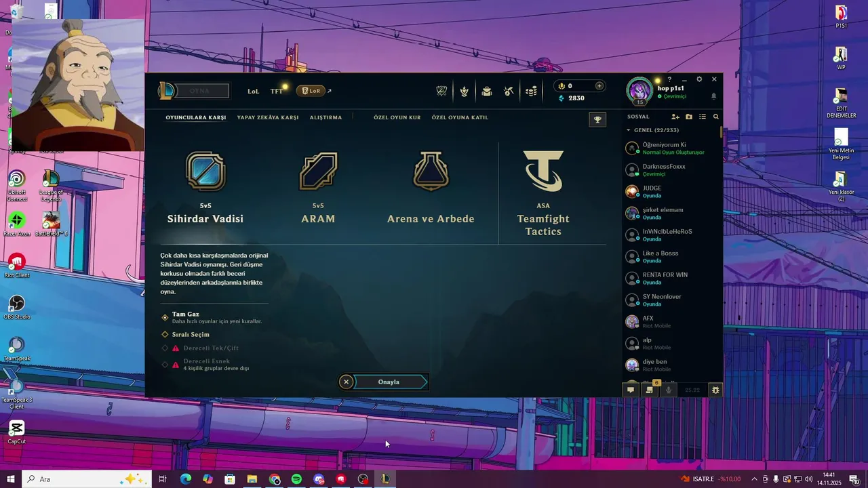Open Oyunculara Karşı tab
Image resolution: width=868 pixels, height=488 pixels.
[196, 118]
